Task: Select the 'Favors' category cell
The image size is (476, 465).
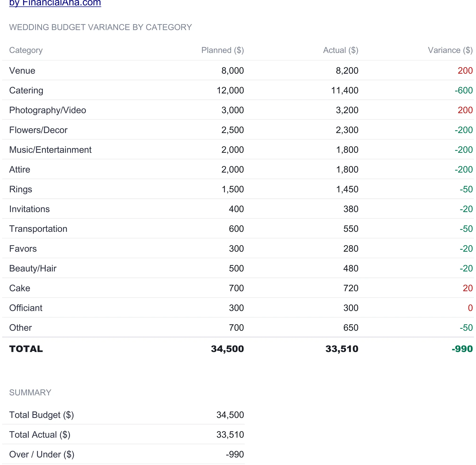Action: coord(23,249)
